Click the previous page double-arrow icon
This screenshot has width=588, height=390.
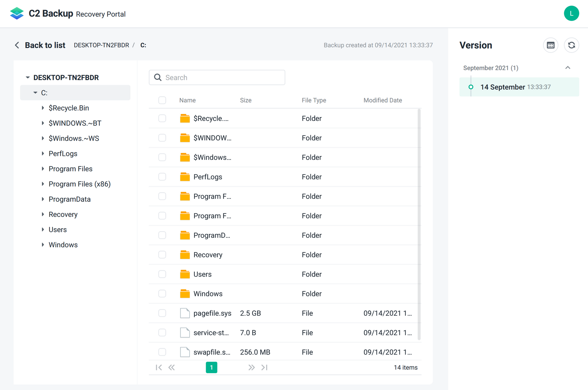click(172, 368)
